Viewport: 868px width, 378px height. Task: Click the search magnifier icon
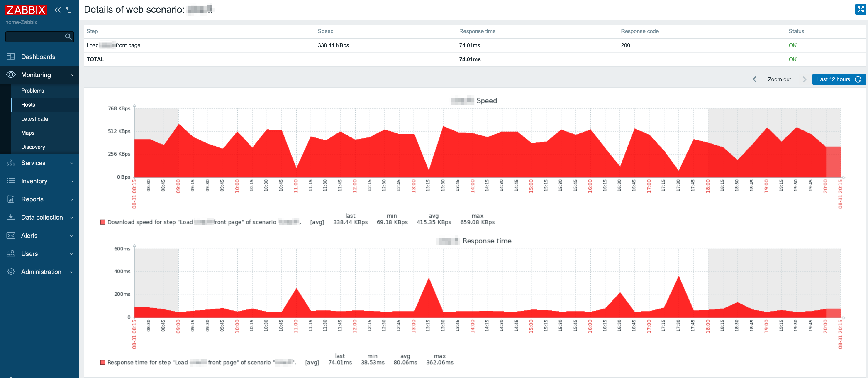(68, 37)
